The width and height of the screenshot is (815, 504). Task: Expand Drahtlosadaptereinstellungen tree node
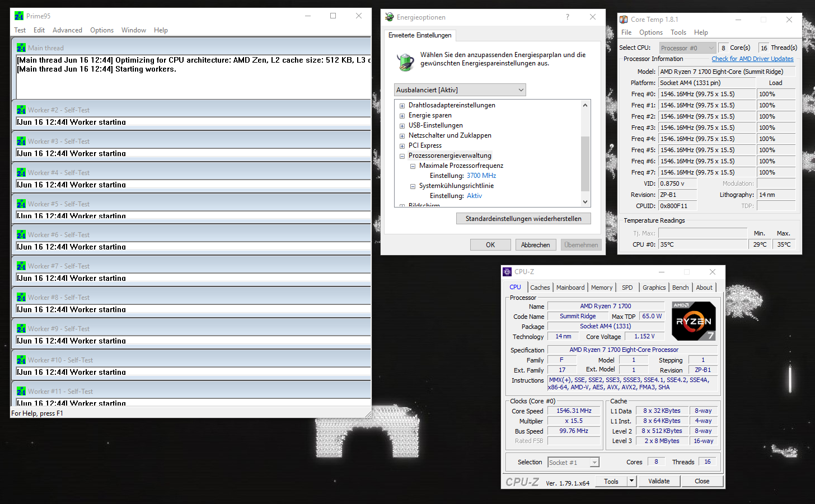point(402,106)
